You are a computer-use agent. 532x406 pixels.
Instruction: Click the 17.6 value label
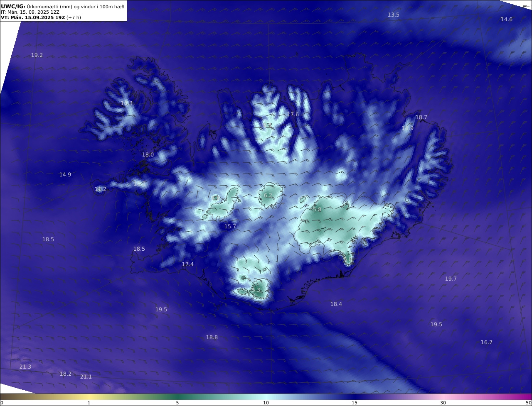[293, 115]
